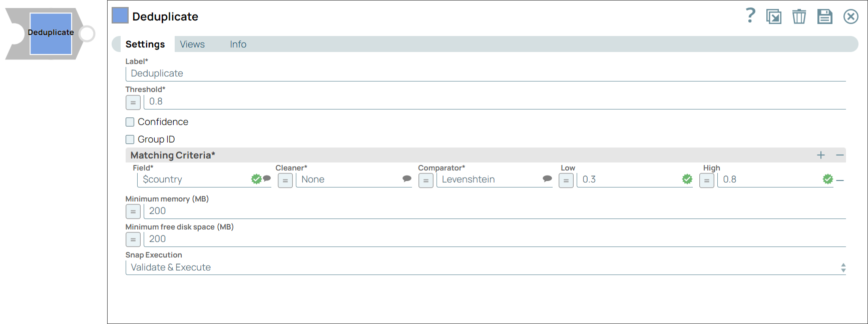
Task: Edit the Minimum memory (MB) field
Action: click(x=495, y=211)
